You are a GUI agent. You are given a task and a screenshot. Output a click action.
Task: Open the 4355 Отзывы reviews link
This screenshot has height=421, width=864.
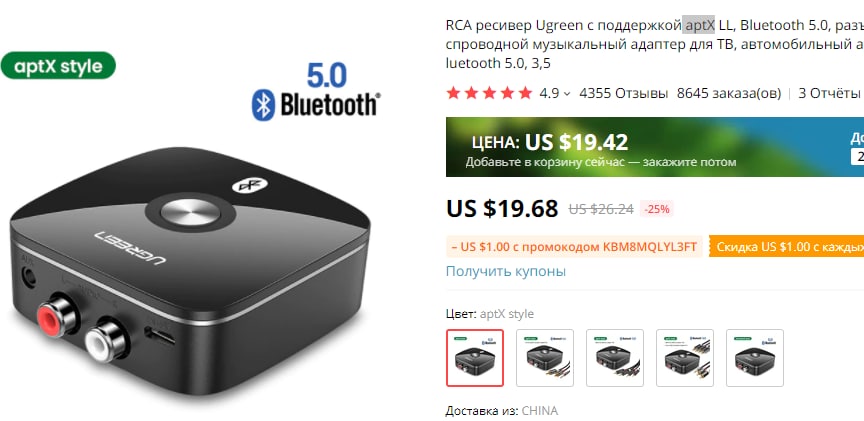tap(623, 93)
